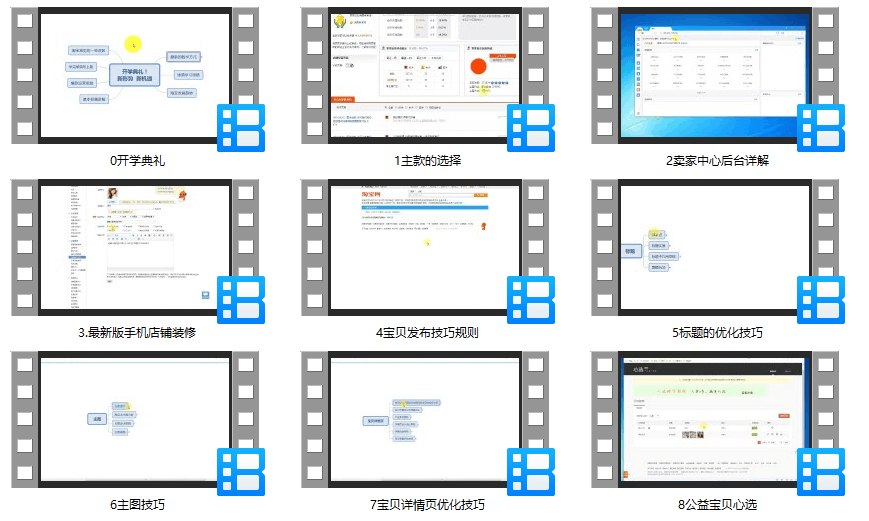
Task: Click the file name label 7宝贝详情页优化技巧
Action: (427, 504)
